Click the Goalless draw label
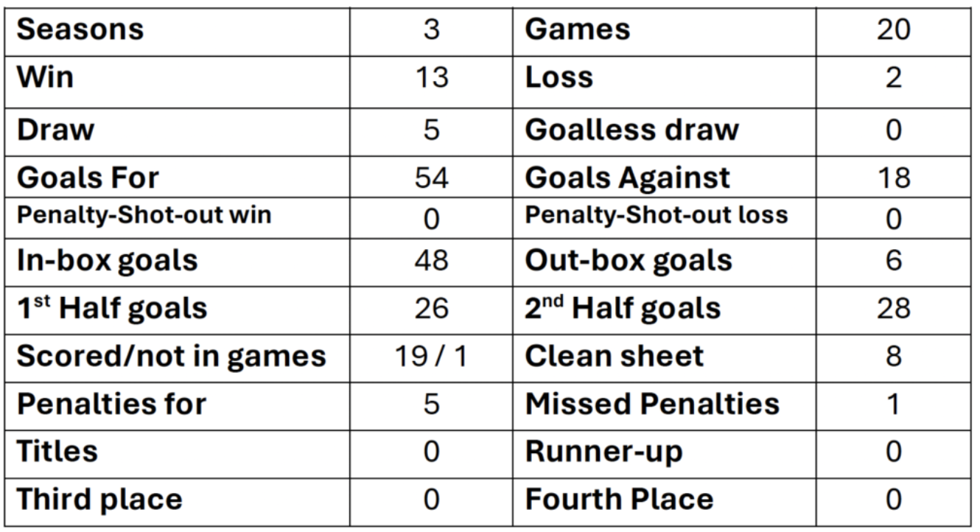Screen dimensions: 980x532 [x=631, y=130]
